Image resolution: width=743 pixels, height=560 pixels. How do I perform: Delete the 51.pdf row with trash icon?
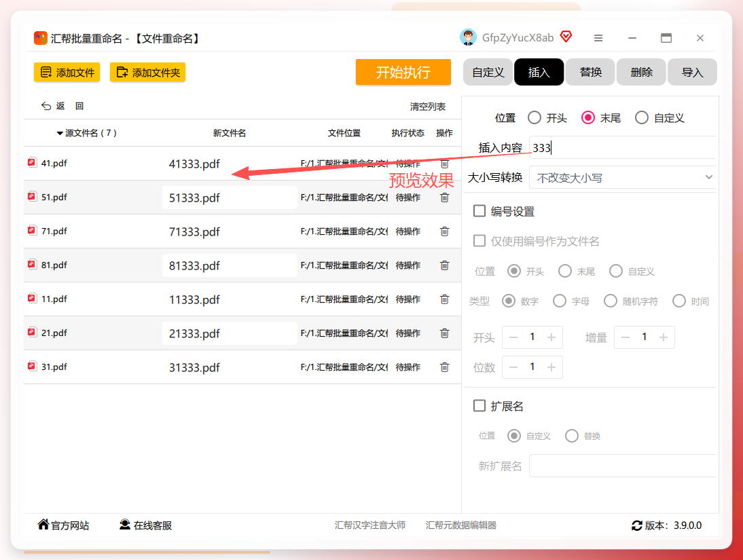pos(444,198)
